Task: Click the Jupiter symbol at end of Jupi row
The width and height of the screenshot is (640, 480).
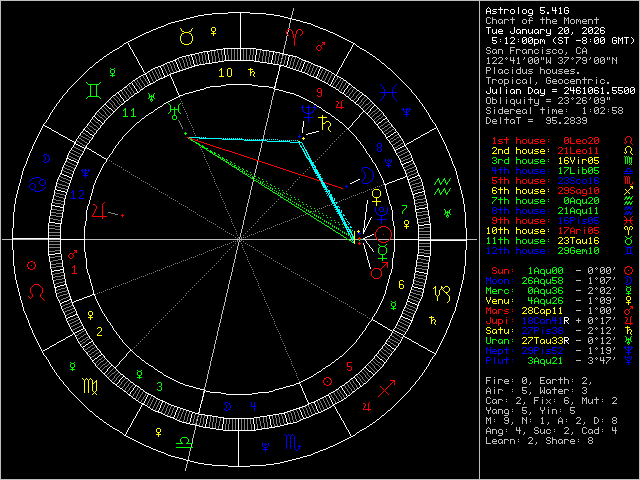Action: [629, 320]
